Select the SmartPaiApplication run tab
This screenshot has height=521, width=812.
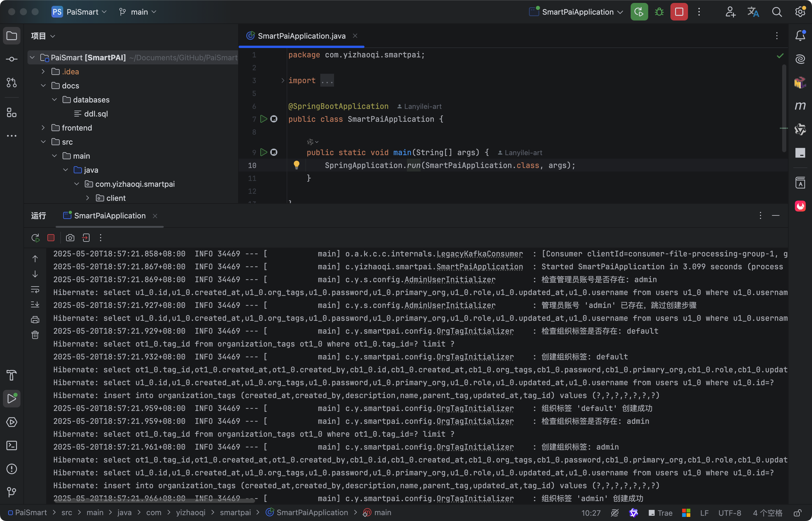109,216
